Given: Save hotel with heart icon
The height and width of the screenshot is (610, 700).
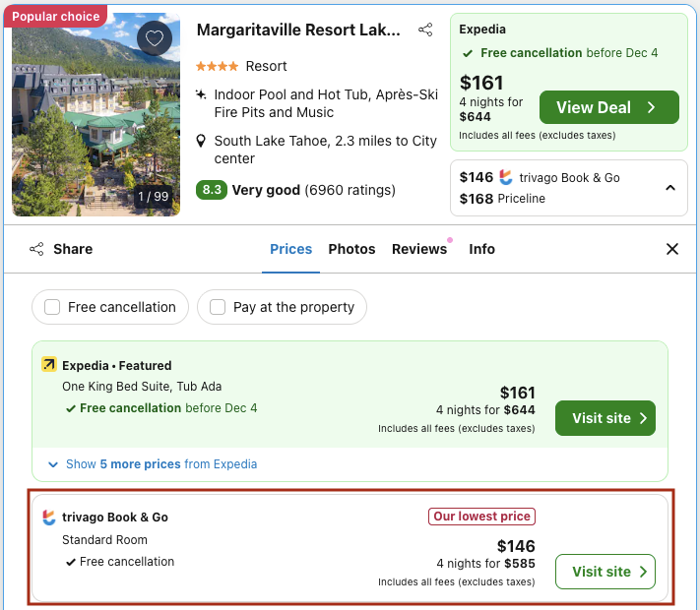Looking at the screenshot, I should 155,38.
